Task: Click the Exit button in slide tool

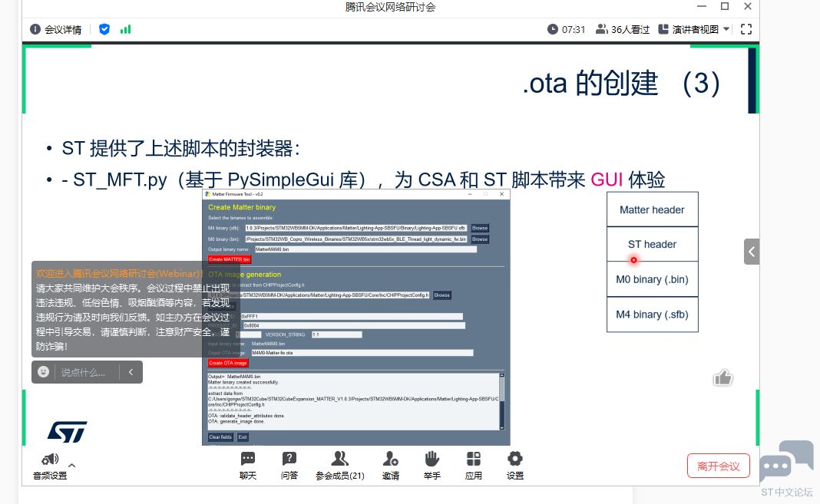Action: tap(243, 437)
